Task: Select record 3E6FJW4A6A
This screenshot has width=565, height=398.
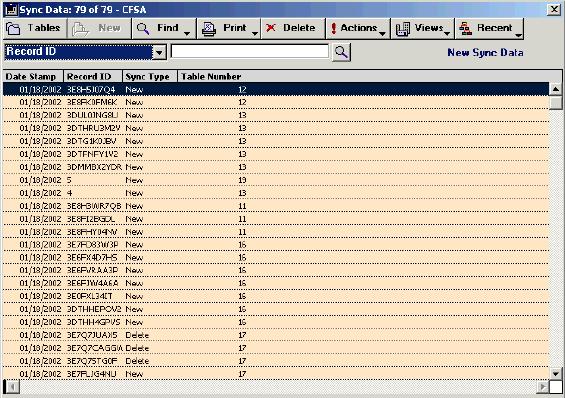Action: 276,283
